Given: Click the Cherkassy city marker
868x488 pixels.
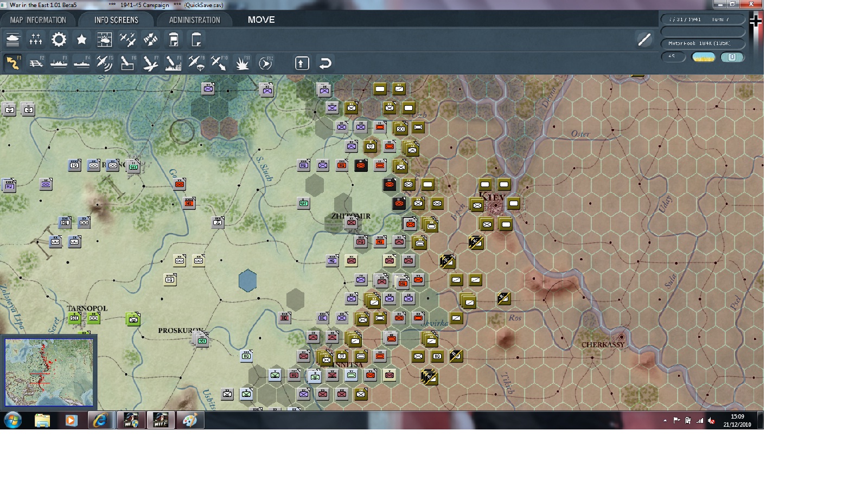Looking at the screenshot, I should click(x=622, y=337).
